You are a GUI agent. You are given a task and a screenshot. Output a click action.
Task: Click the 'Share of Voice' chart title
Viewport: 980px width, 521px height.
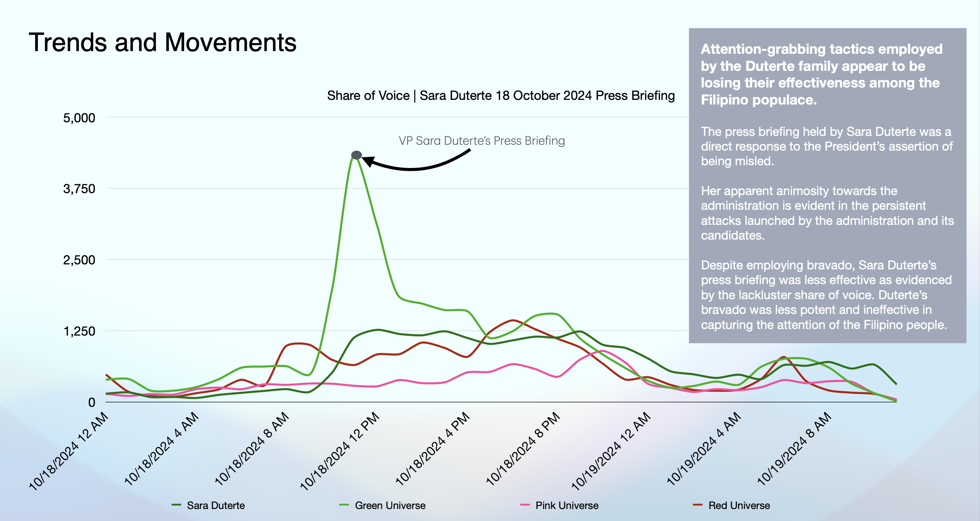click(501, 96)
